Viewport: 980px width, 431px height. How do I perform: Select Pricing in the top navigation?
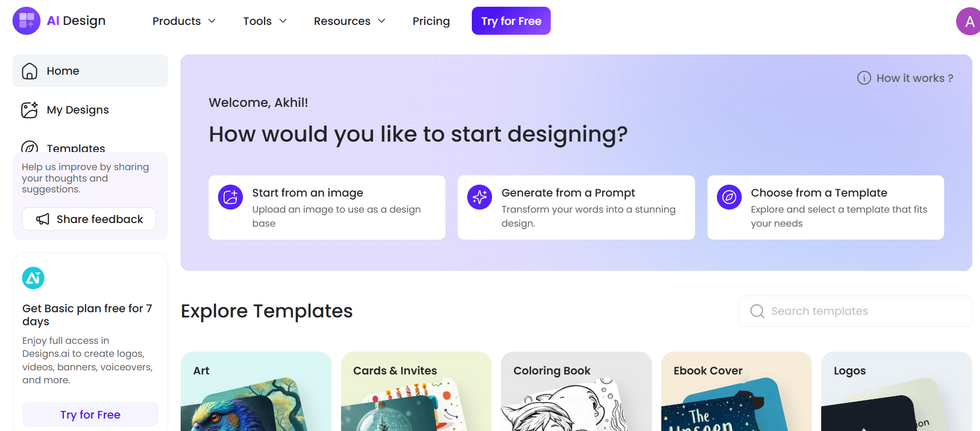coord(431,21)
